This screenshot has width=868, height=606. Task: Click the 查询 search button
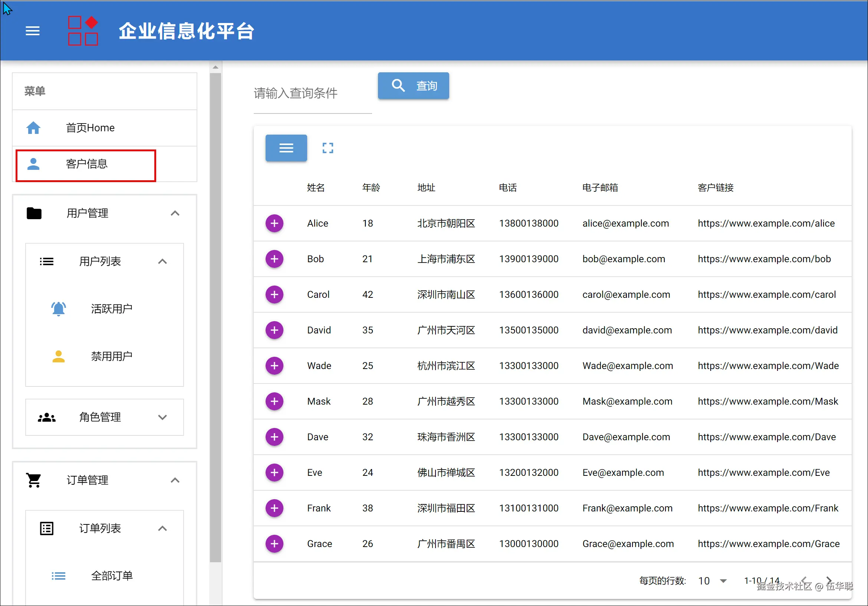tap(413, 86)
